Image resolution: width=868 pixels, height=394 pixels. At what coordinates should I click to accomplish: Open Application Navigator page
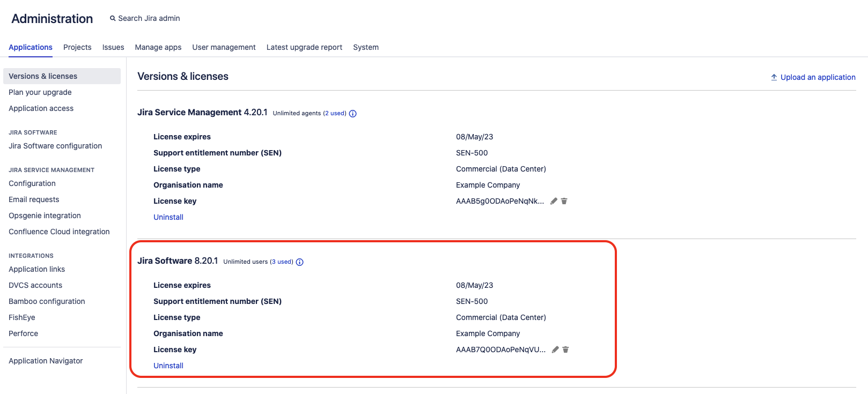tap(46, 361)
